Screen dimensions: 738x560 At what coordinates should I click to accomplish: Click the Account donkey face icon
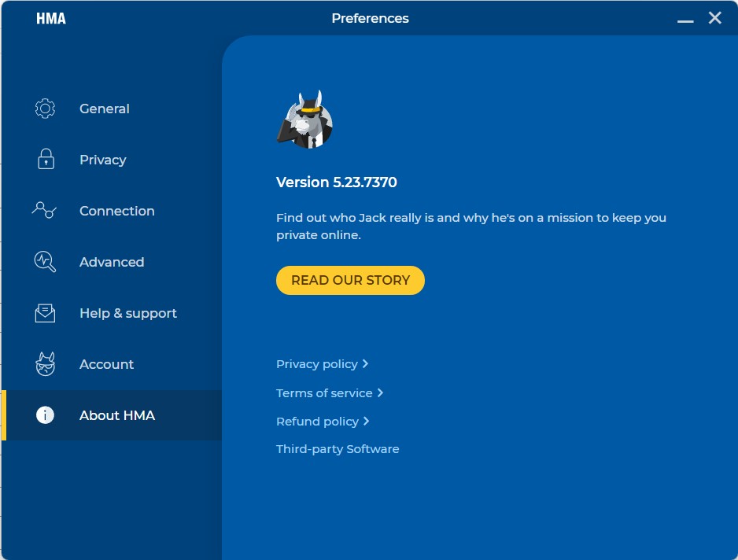point(45,364)
